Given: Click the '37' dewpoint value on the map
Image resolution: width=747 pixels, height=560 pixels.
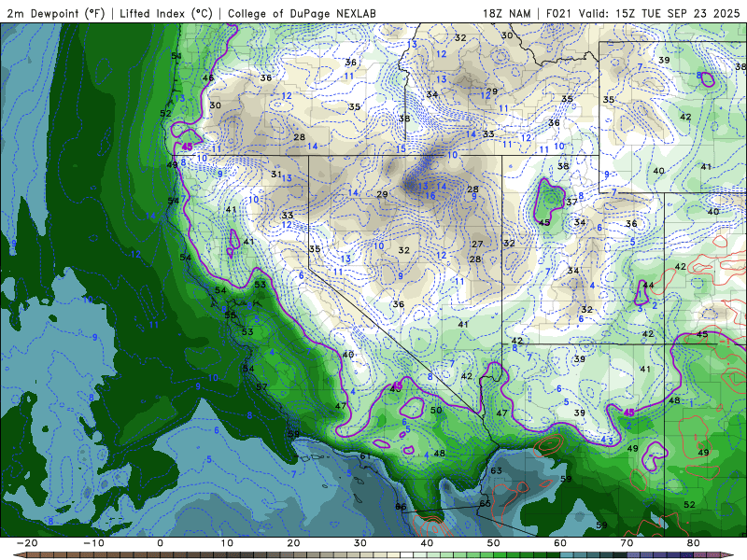Looking at the screenshot, I should click(x=571, y=202).
